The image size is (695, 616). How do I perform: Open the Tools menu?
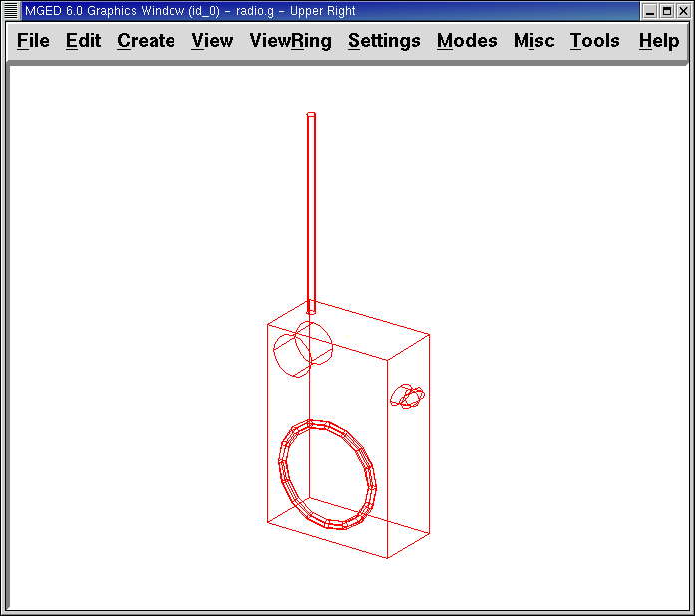point(594,41)
